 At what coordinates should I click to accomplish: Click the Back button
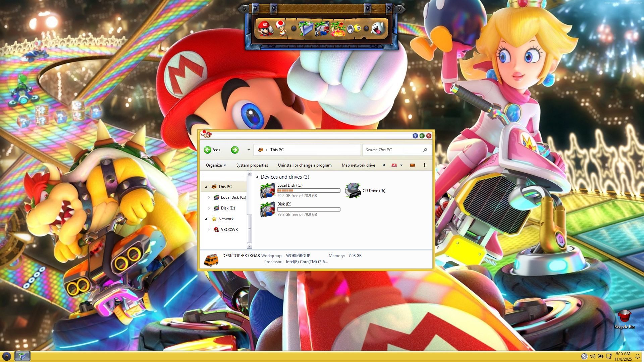pyautogui.click(x=212, y=150)
